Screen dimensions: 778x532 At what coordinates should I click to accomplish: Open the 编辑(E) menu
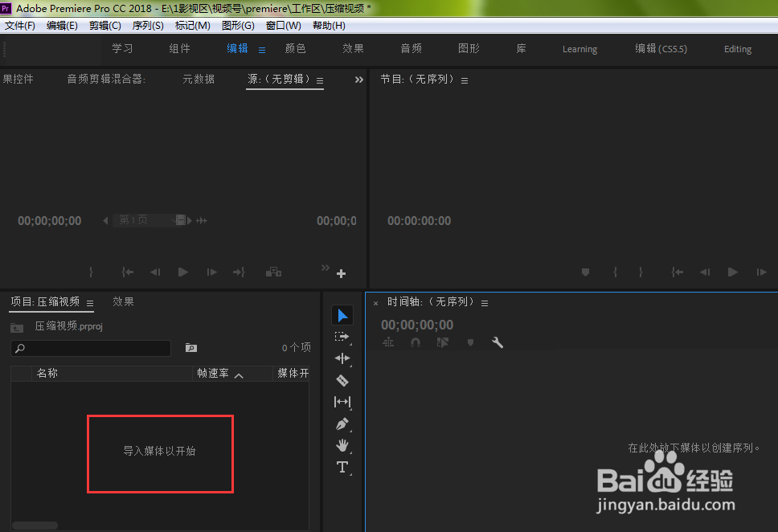click(x=62, y=25)
